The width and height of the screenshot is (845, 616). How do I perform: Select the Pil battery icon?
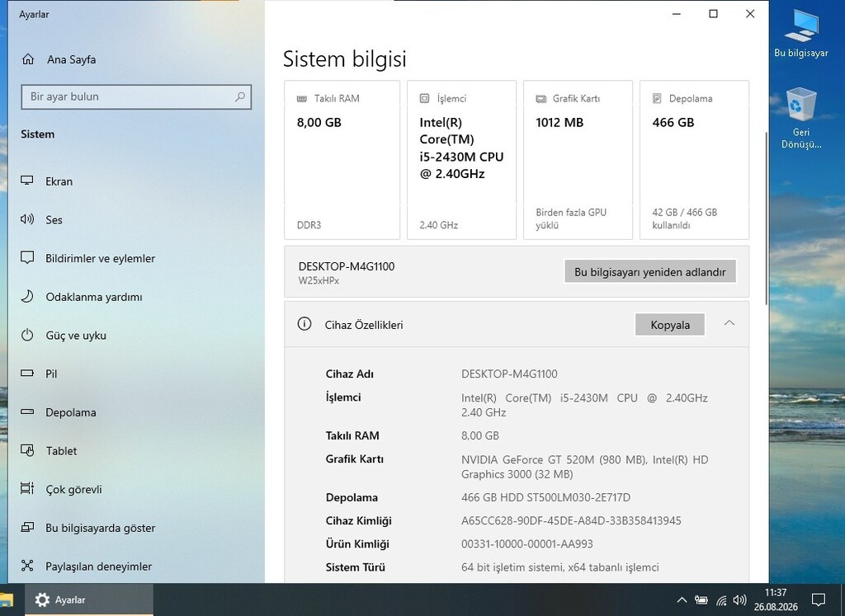pos(27,374)
